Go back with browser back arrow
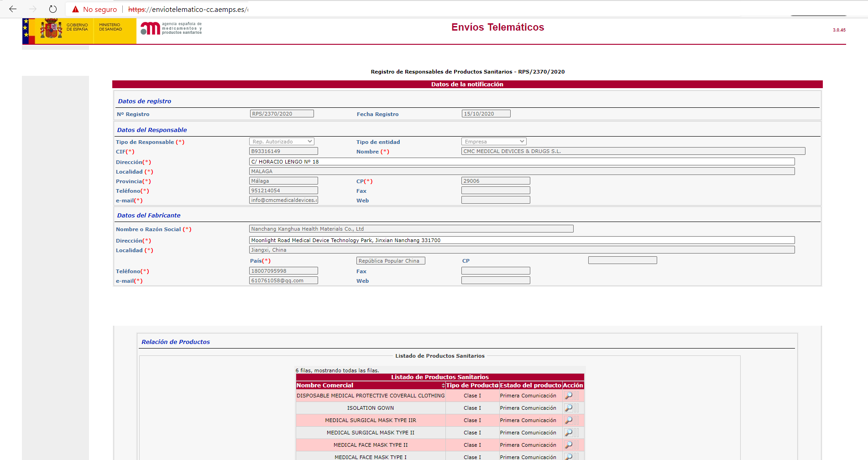Viewport: 868px width, 460px height. pos(13,9)
